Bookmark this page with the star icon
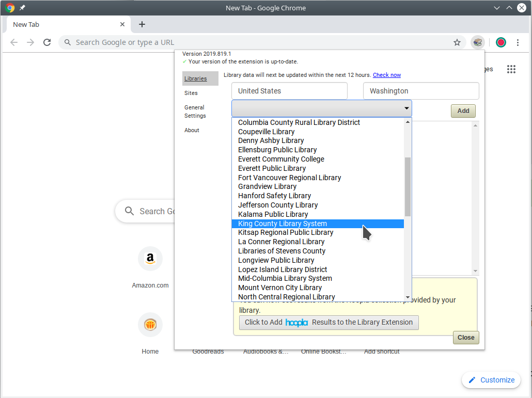Image resolution: width=532 pixels, height=398 pixels. [457, 42]
